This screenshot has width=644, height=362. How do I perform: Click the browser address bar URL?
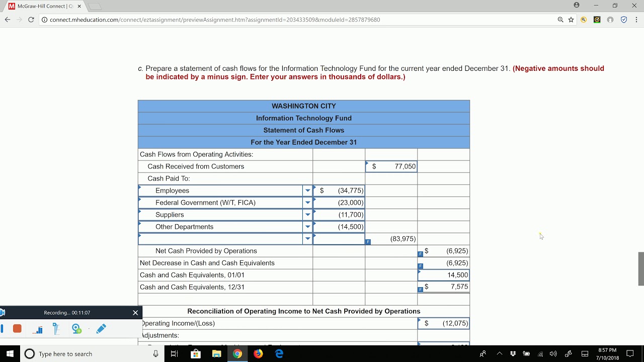pyautogui.click(x=215, y=20)
